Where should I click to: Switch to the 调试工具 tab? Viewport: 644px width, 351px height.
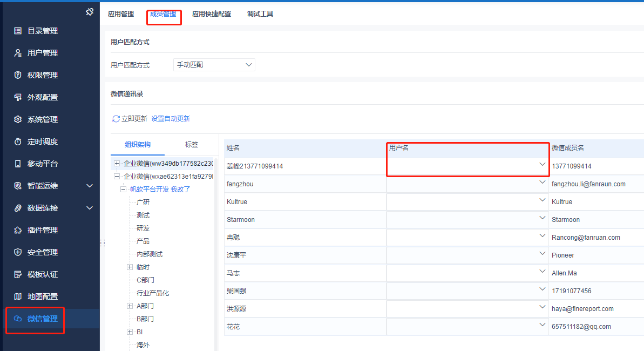260,14
